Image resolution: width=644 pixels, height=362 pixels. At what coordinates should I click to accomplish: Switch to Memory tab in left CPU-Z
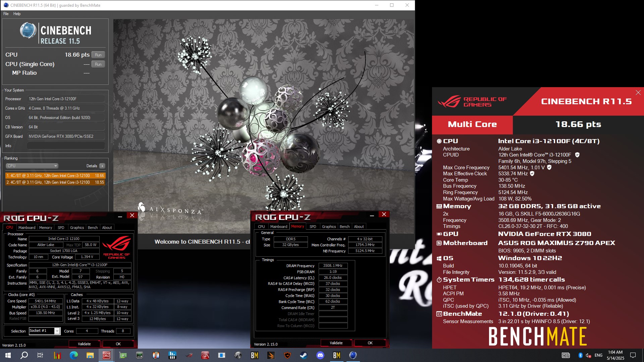click(x=46, y=228)
